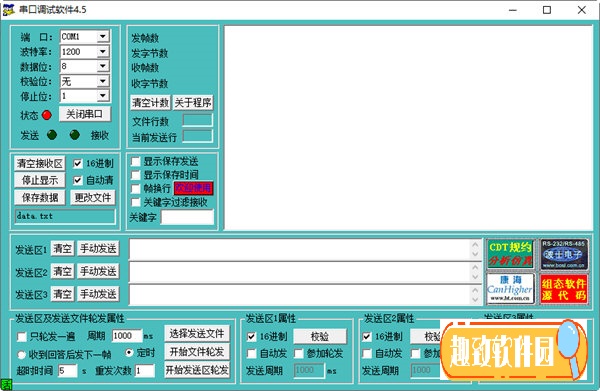The image size is (600, 391).
Task: Enable 关键字过滤接收 checkbox
Action: coord(136,202)
